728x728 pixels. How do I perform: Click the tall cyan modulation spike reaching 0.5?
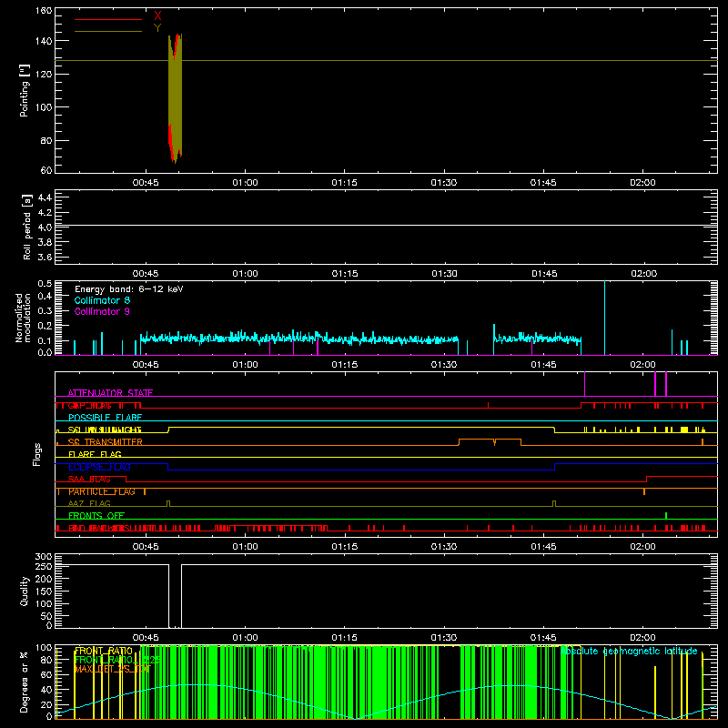click(x=604, y=318)
